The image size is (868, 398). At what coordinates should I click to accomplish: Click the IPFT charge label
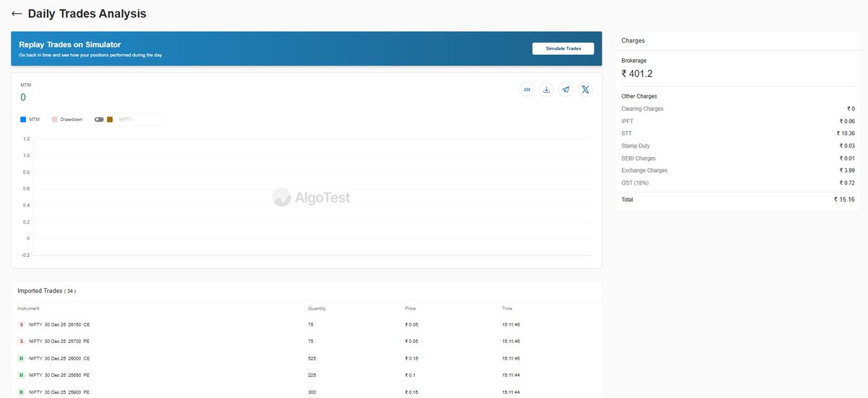627,121
